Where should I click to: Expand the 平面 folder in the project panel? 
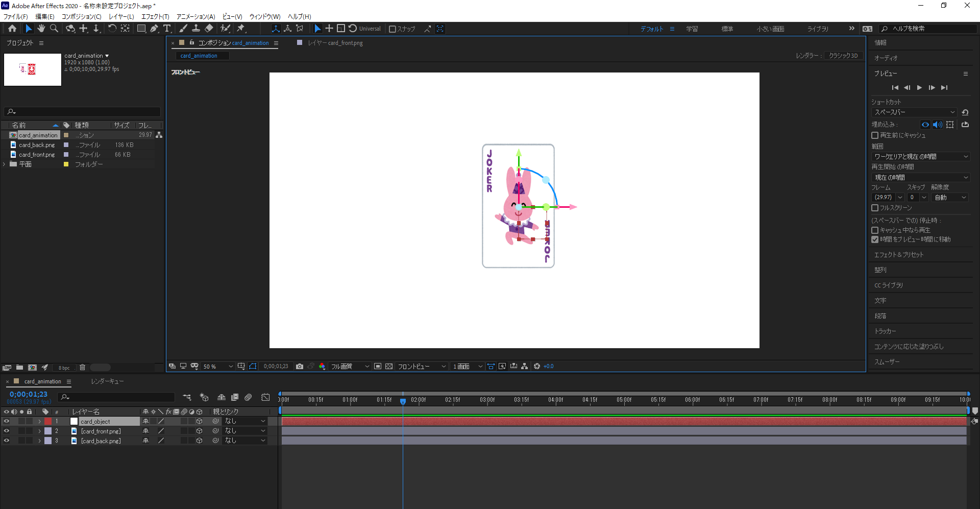(4, 164)
